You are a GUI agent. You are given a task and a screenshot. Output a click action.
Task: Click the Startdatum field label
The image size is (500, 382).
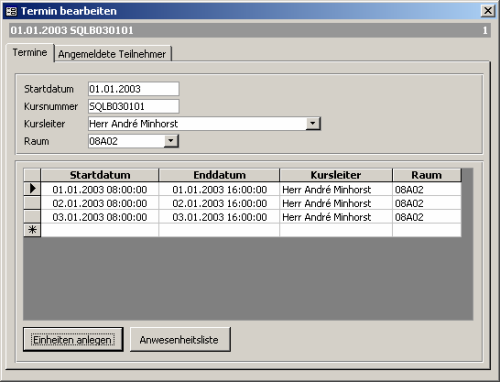click(49, 89)
